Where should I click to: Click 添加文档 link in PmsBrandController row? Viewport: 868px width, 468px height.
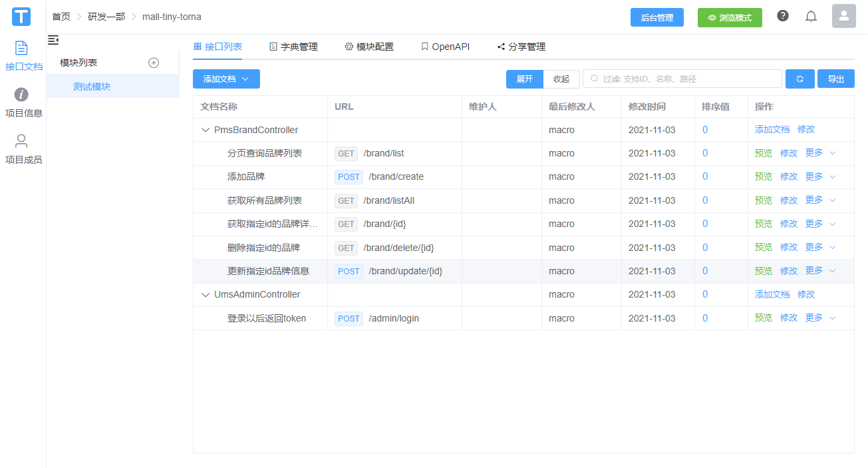click(x=772, y=129)
